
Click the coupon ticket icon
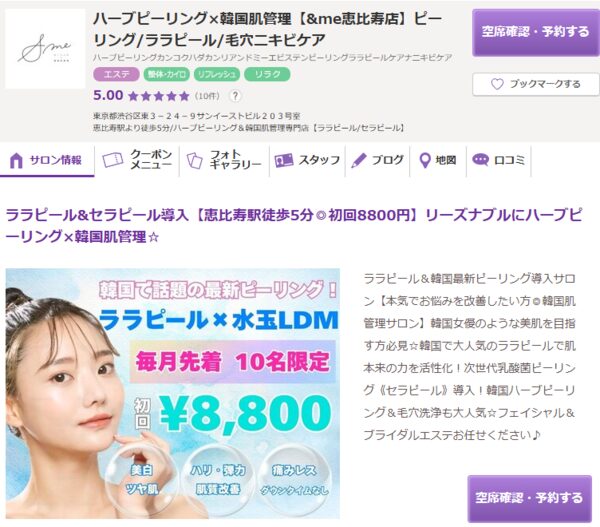[x=112, y=160]
